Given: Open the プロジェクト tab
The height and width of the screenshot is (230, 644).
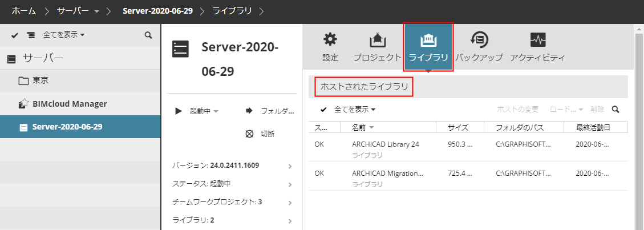Looking at the screenshot, I should pyautogui.click(x=378, y=47).
